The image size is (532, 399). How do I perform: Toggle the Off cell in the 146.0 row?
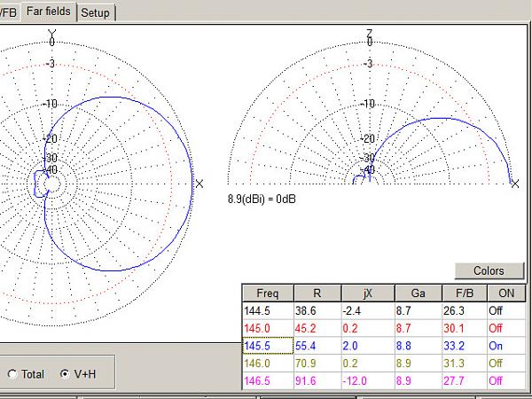point(506,364)
